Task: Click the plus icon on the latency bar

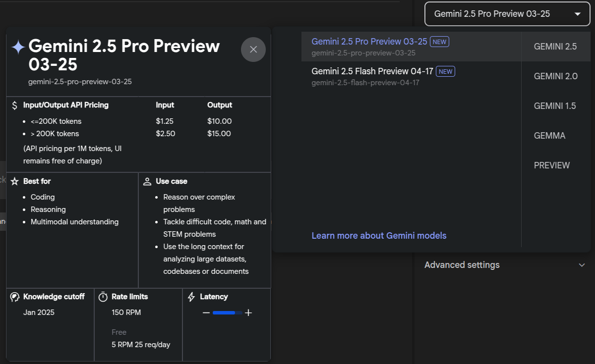Action: [x=248, y=312]
